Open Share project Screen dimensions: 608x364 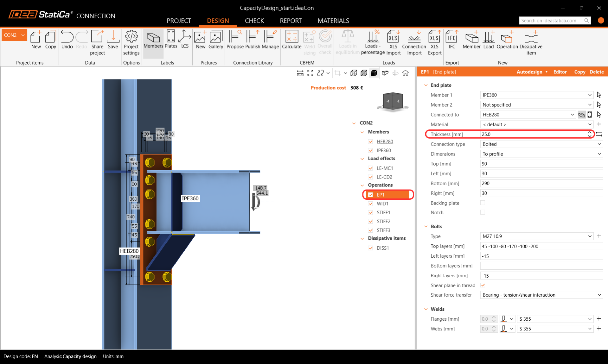tap(97, 43)
